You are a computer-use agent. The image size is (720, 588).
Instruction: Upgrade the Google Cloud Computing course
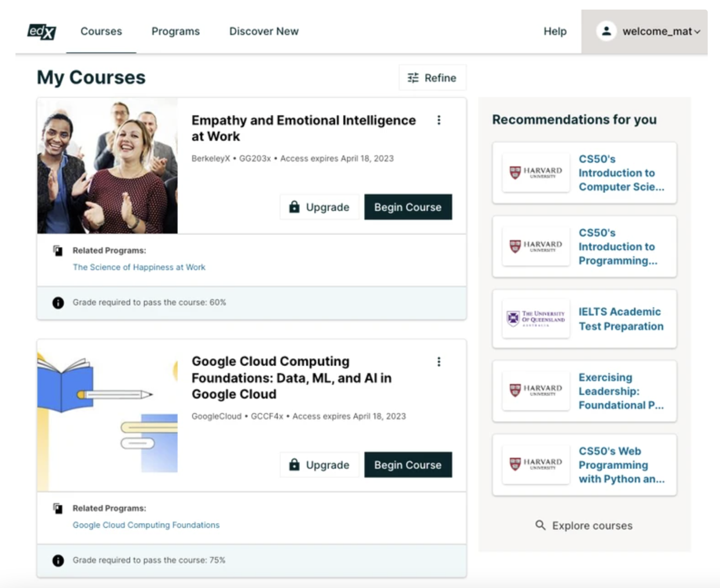click(319, 465)
